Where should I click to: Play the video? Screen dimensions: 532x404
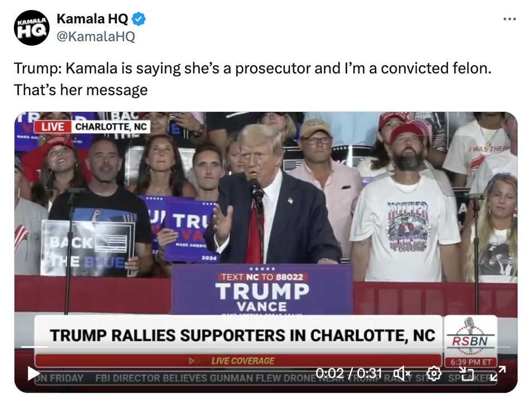coord(33,374)
